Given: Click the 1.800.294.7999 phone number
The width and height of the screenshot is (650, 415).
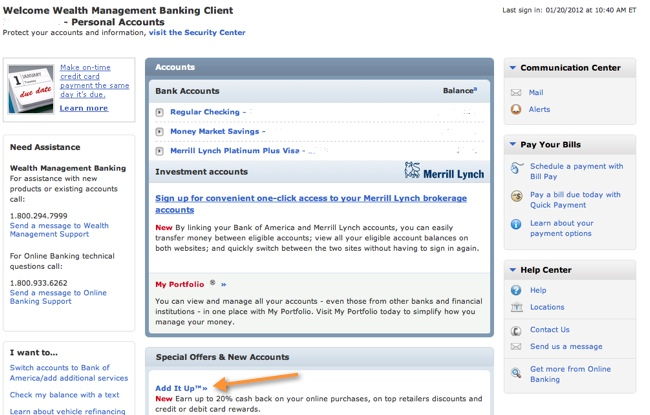Looking at the screenshot, I should click(39, 216).
